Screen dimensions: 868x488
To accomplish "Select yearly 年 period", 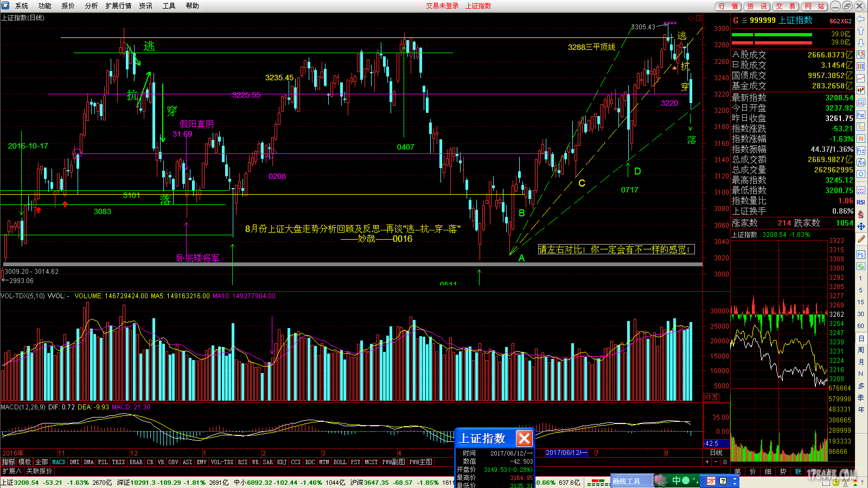I will tap(860, 409).
